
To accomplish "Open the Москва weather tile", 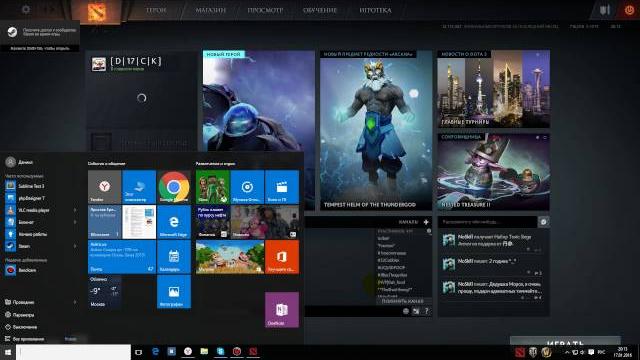I will 104,291.
